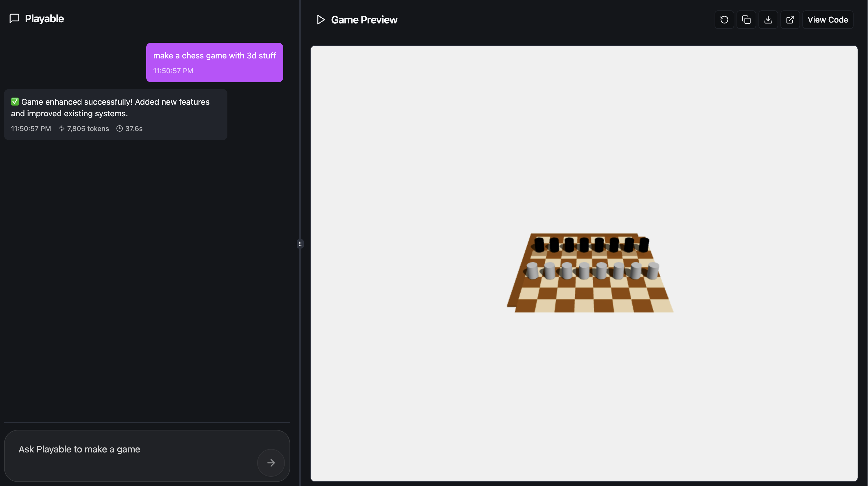Click the reload game preview icon
The height and width of the screenshot is (486, 868).
pos(724,20)
